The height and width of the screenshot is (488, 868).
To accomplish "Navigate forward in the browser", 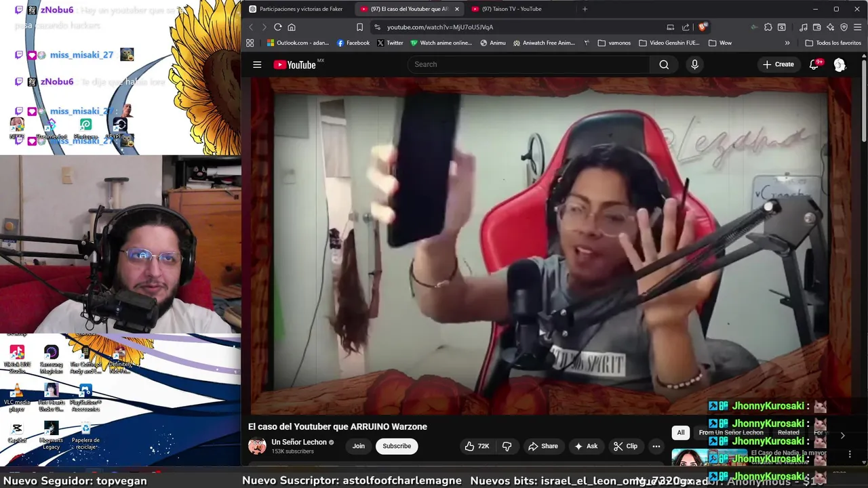I will coord(264,27).
